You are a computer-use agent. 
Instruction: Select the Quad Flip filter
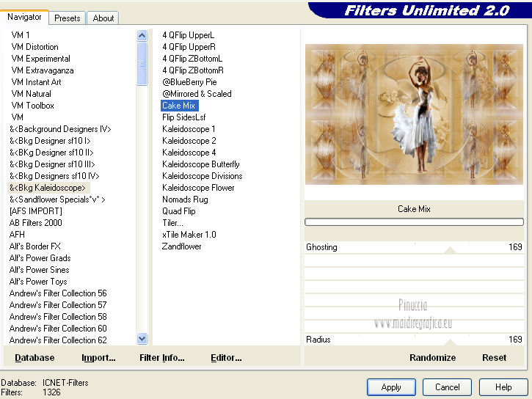178,211
